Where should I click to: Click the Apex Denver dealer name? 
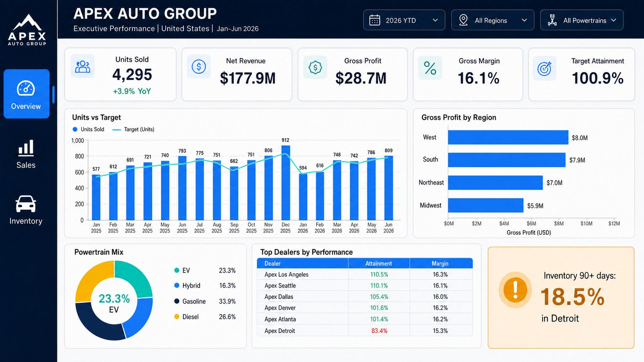click(280, 308)
